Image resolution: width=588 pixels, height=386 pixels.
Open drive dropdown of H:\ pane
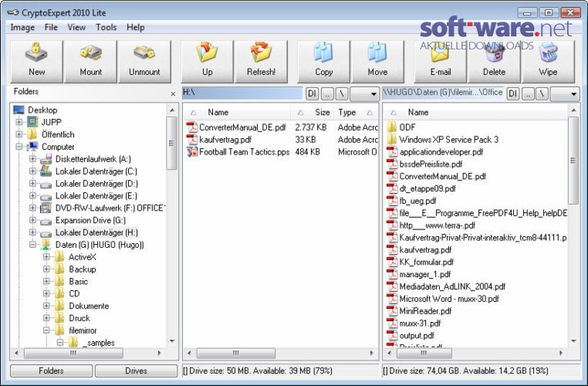pos(364,93)
